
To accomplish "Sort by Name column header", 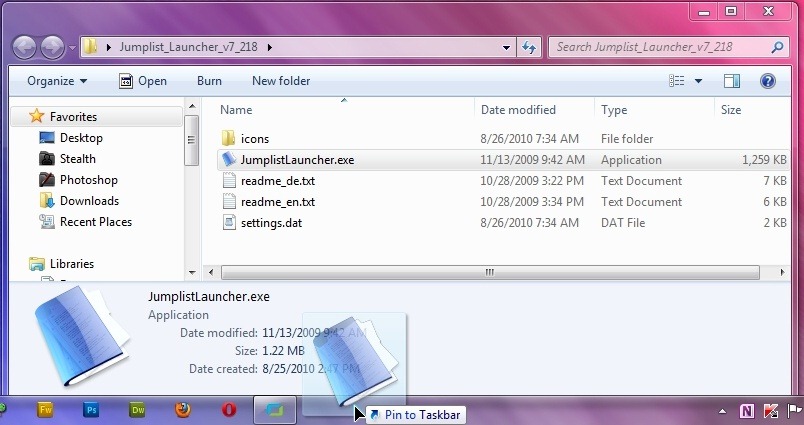I will (236, 110).
